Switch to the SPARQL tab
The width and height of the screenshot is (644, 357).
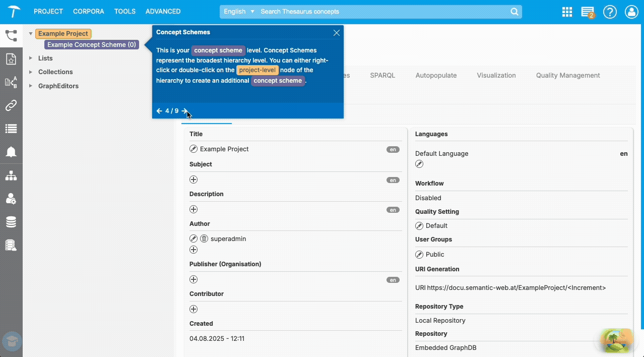click(382, 75)
